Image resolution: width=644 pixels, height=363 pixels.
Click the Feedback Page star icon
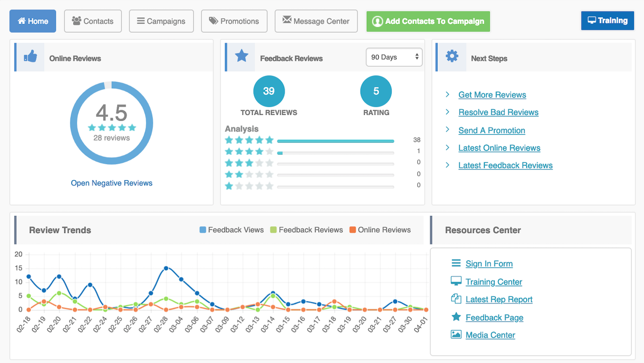456,317
